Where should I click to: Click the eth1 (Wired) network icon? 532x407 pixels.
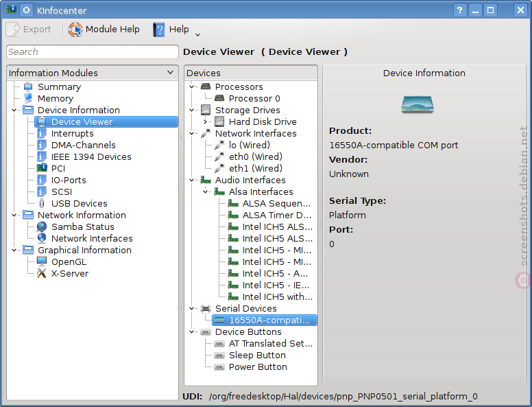point(219,168)
